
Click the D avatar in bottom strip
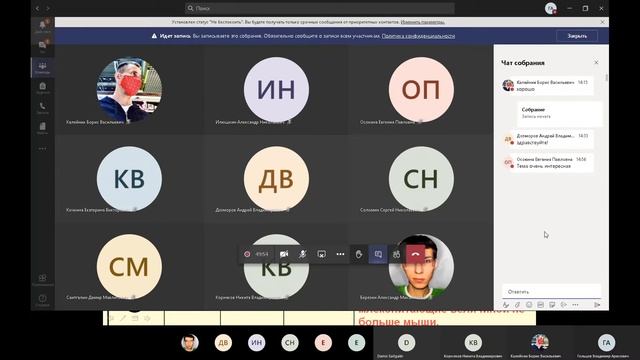coord(406,342)
